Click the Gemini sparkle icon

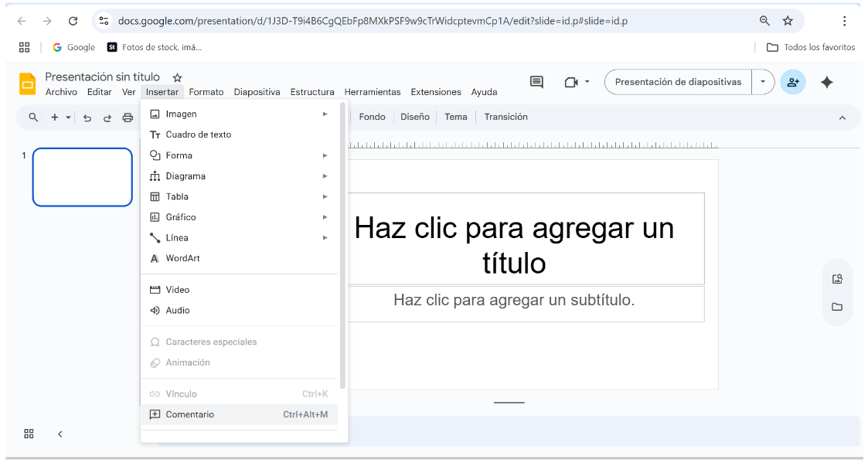(x=826, y=82)
